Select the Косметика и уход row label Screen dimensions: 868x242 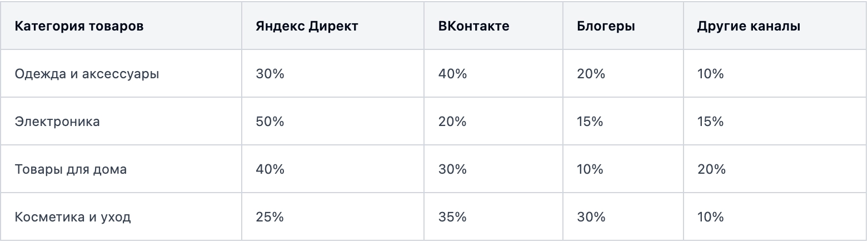pos(73,217)
